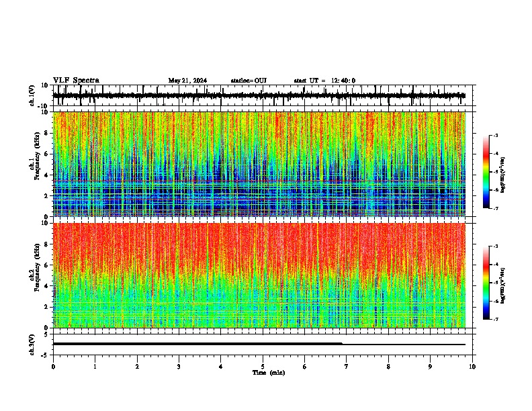Click the "6" tick on the Time axis

click(x=305, y=367)
